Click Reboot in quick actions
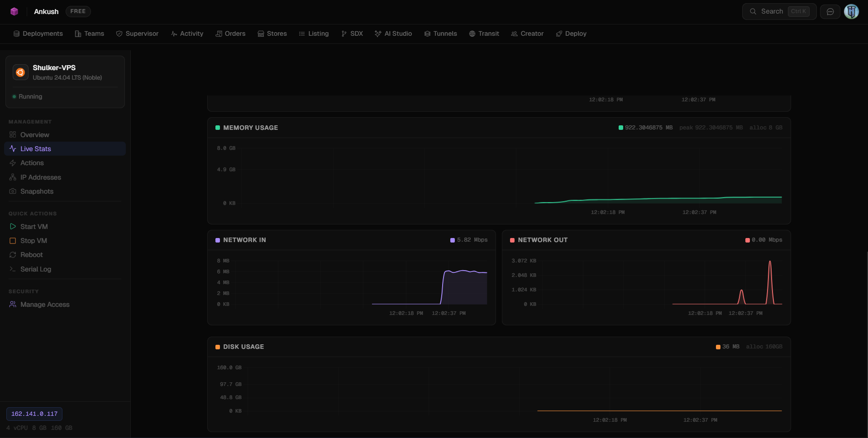This screenshot has height=438, width=868. [x=65, y=255]
